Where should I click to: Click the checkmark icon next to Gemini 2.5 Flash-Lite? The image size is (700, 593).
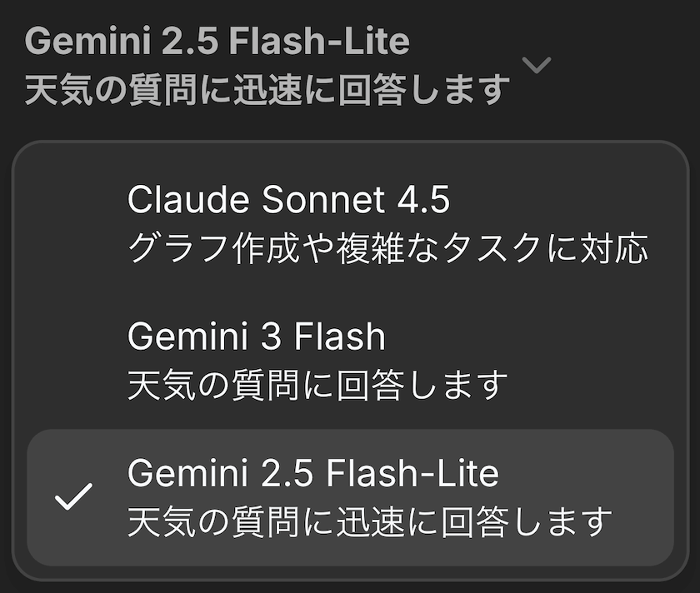[x=73, y=498]
